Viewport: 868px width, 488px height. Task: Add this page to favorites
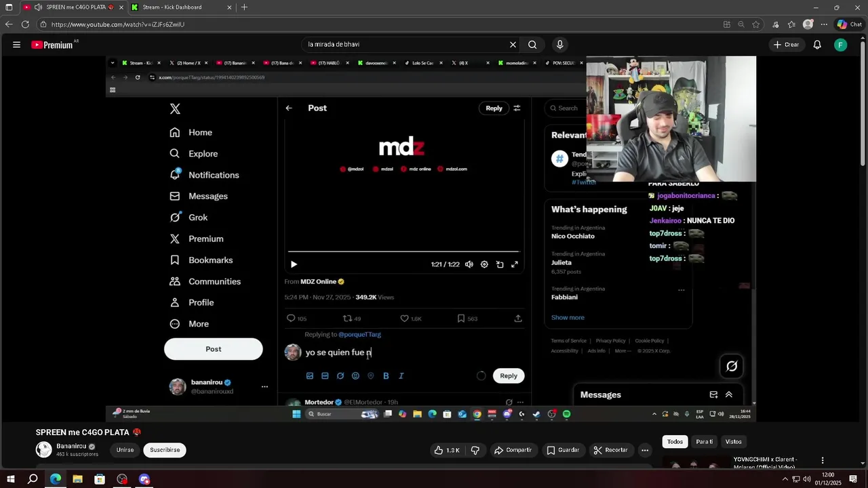(756, 24)
